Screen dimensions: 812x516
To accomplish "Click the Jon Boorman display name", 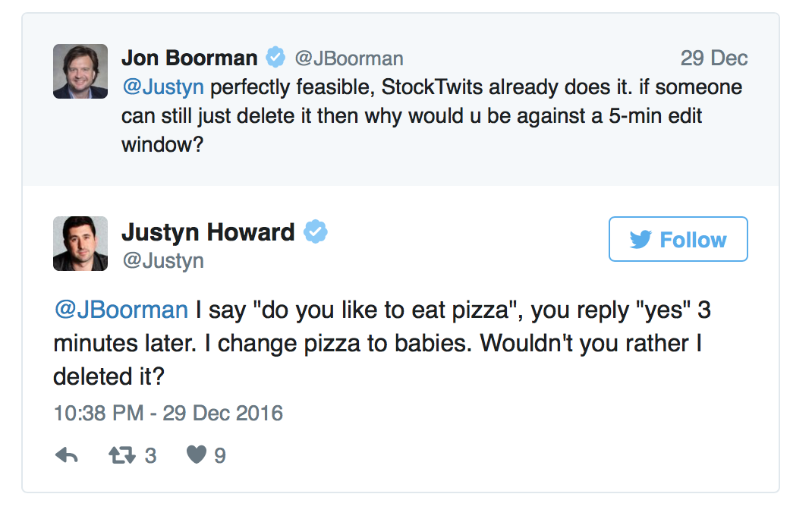I will 189,58.
